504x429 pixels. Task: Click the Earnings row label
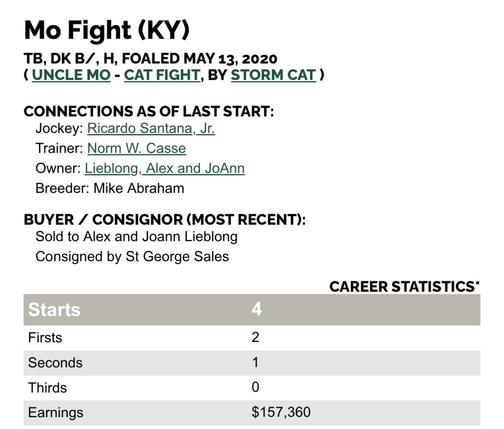pyautogui.click(x=56, y=412)
